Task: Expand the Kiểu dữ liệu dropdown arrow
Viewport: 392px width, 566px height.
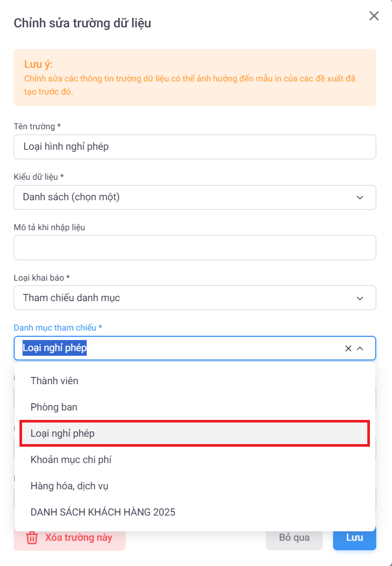Action: [360, 198]
